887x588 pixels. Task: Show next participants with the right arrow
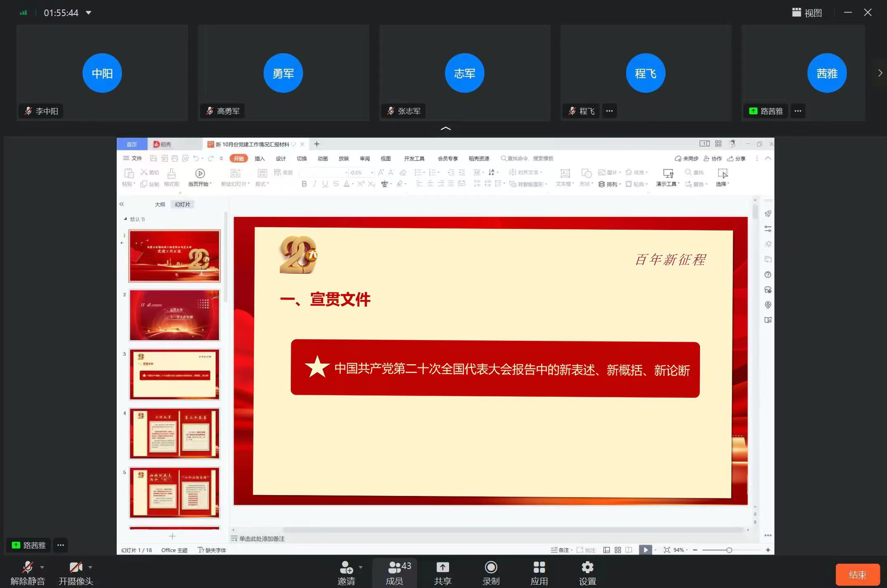[880, 73]
